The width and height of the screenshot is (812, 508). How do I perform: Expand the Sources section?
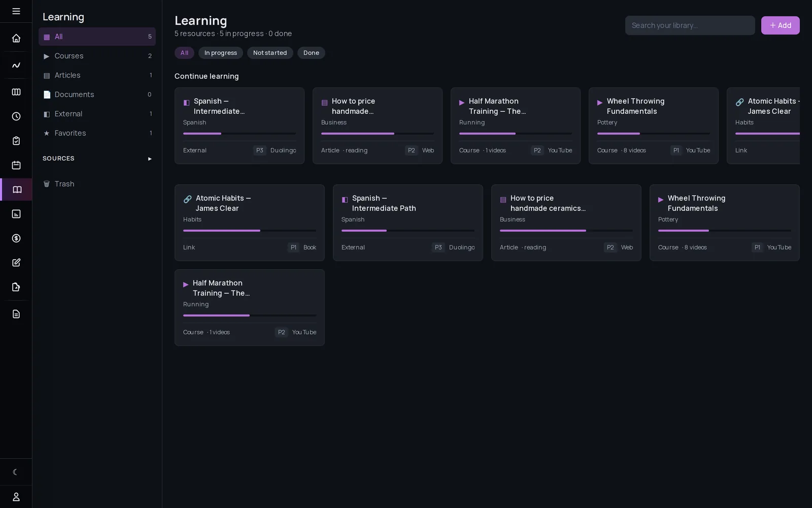97,158
